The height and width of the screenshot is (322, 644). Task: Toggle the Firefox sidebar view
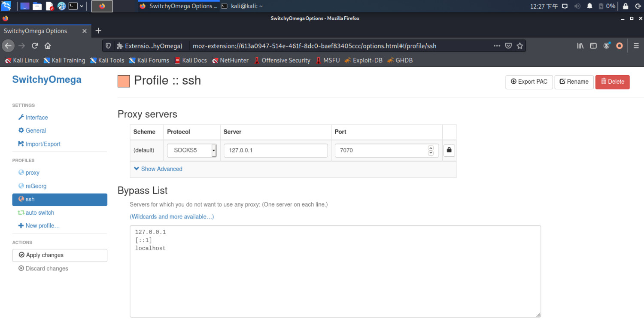[x=593, y=46]
